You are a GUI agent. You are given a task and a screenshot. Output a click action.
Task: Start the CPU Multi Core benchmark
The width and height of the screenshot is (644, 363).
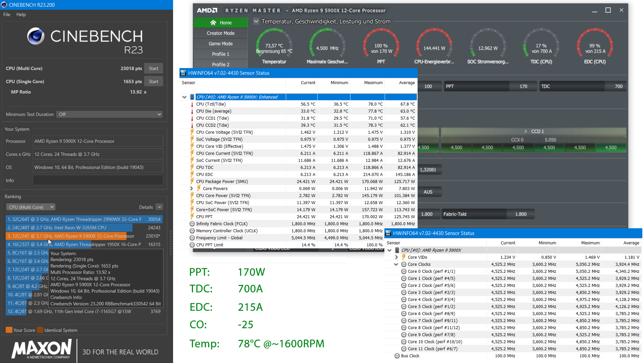coord(153,68)
